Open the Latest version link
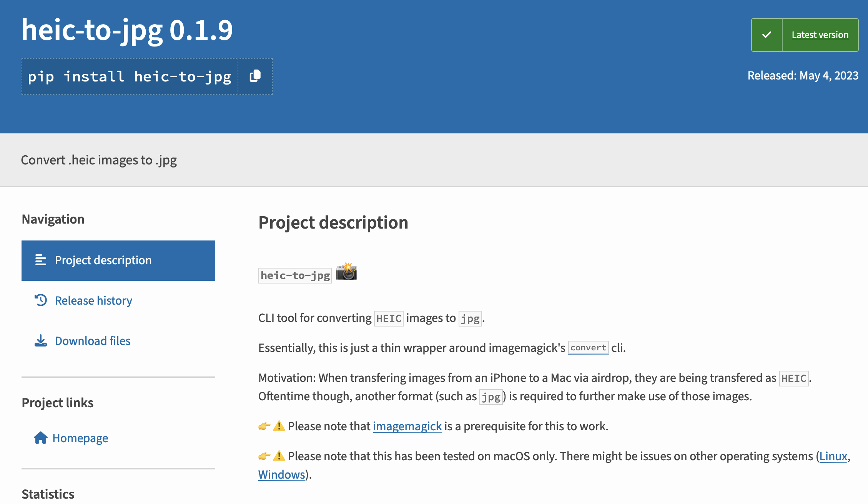 [820, 35]
